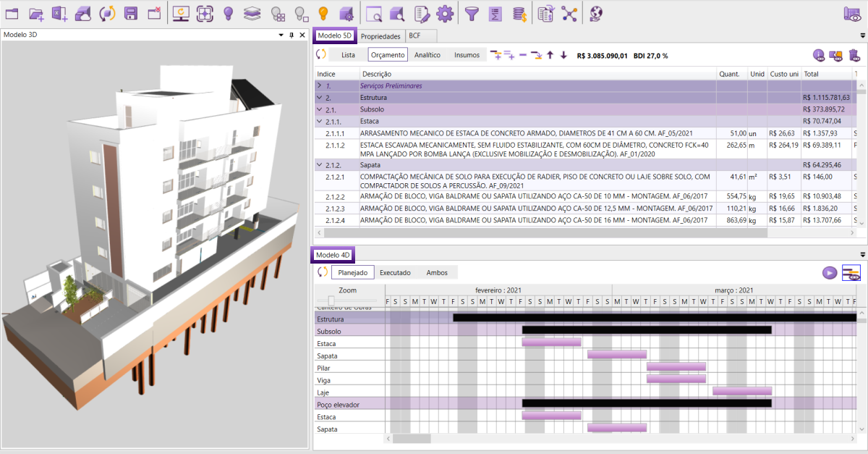The height and width of the screenshot is (454, 868).
Task: Collapse the 2.1.1. Estaca row
Action: (320, 122)
